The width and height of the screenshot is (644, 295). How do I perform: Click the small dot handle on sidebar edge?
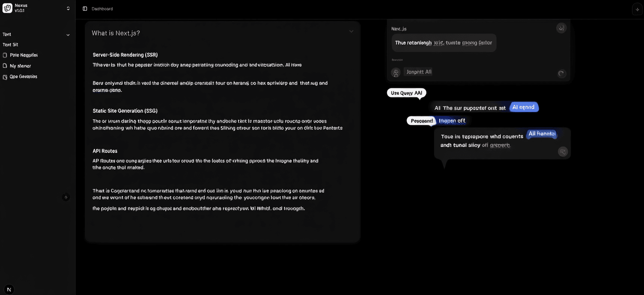(66, 197)
